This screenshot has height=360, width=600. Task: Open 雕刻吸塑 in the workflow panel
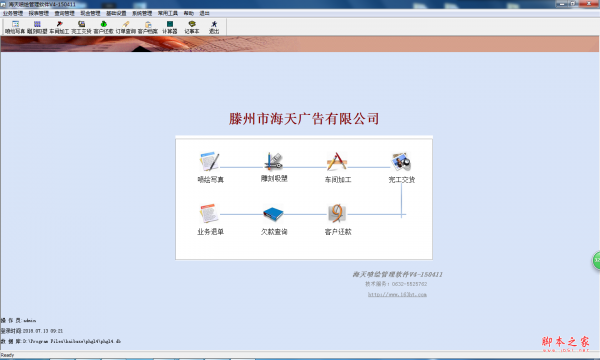tap(274, 167)
